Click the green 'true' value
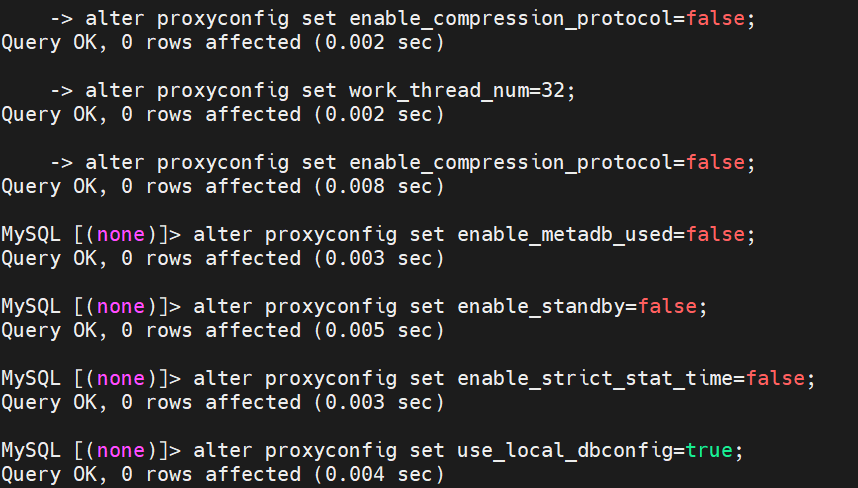 click(709, 450)
